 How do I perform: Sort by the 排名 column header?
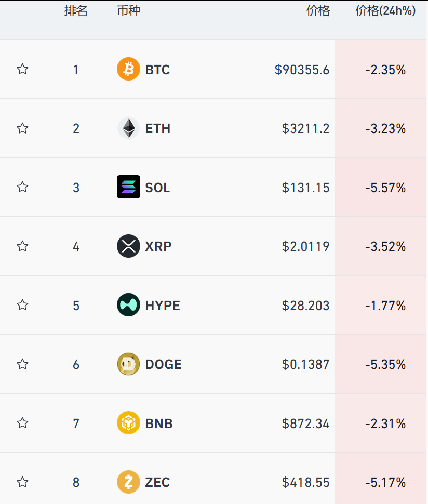pos(76,11)
